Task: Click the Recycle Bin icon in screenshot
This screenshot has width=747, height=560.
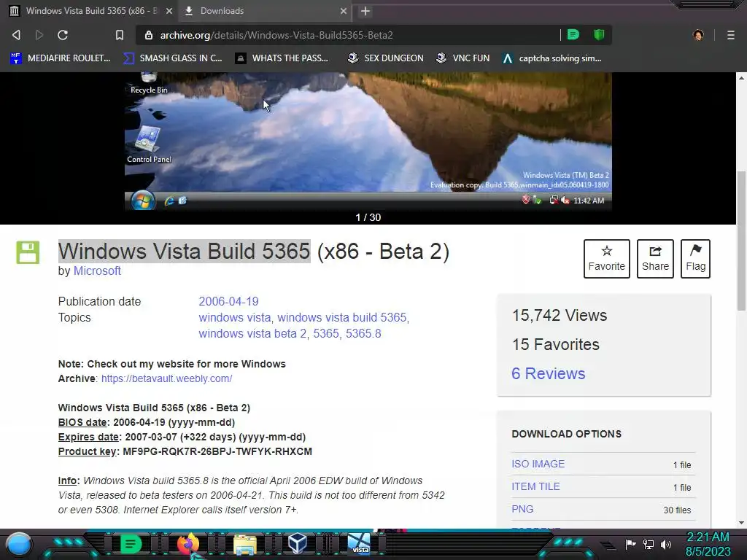Action: (149, 83)
